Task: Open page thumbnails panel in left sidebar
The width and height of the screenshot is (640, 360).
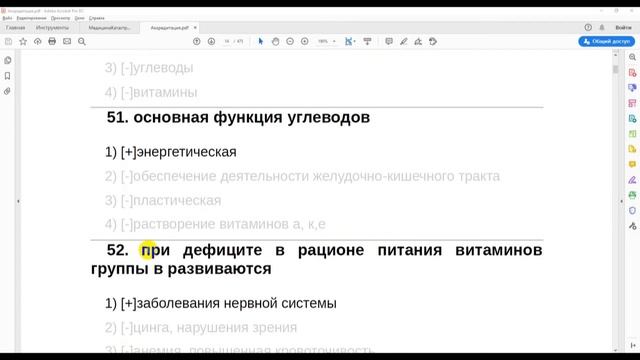Action: [7, 60]
